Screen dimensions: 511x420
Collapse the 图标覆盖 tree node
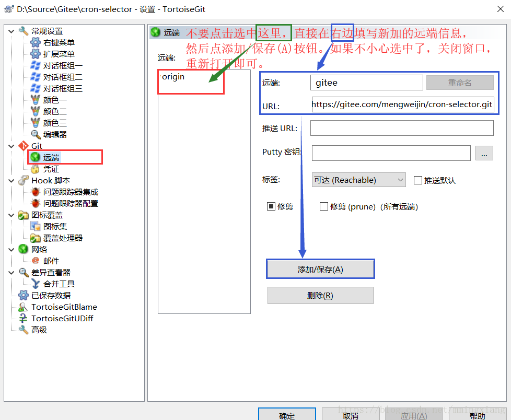[11, 215]
